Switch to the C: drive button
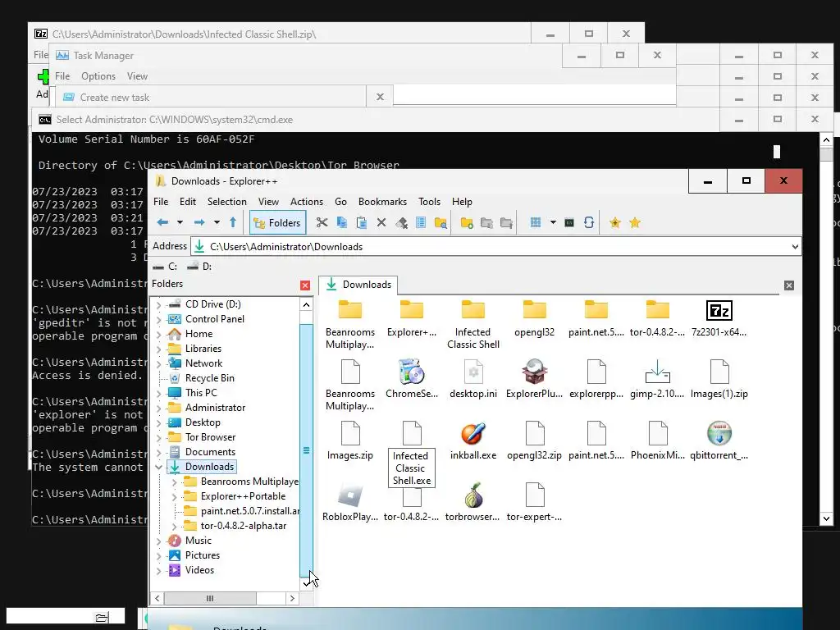 click(165, 267)
